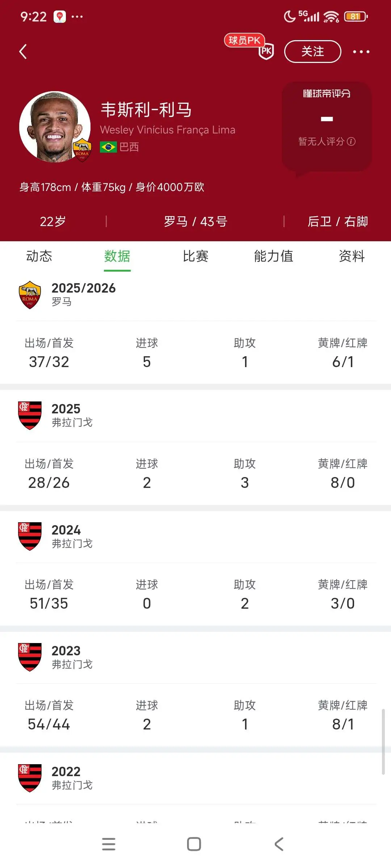Screen dimensions: 391x868
Task: Open the three-dot more options menu
Action: click(361, 52)
